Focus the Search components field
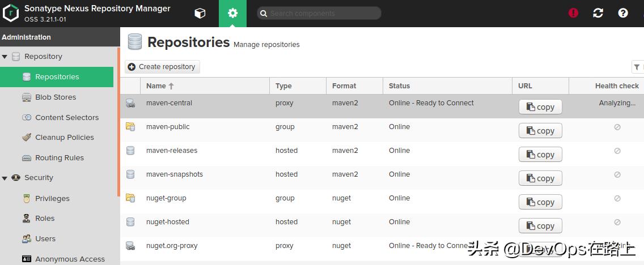 coord(319,14)
